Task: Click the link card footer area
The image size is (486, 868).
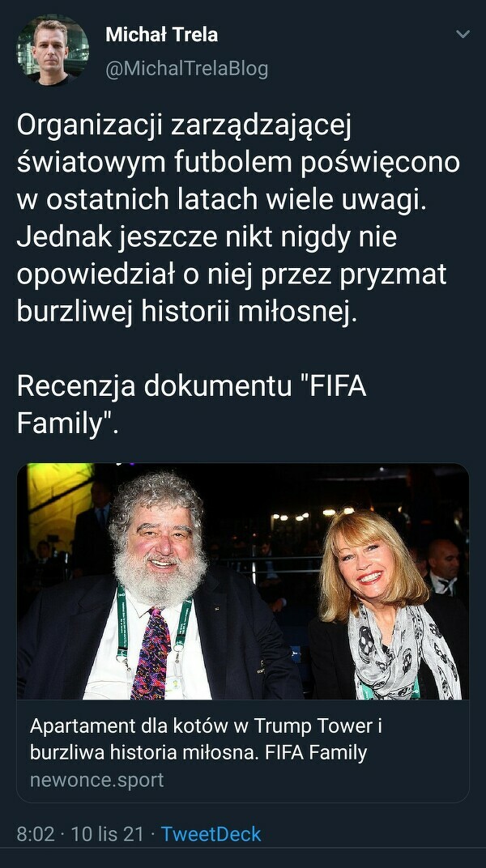Action: [x=243, y=751]
